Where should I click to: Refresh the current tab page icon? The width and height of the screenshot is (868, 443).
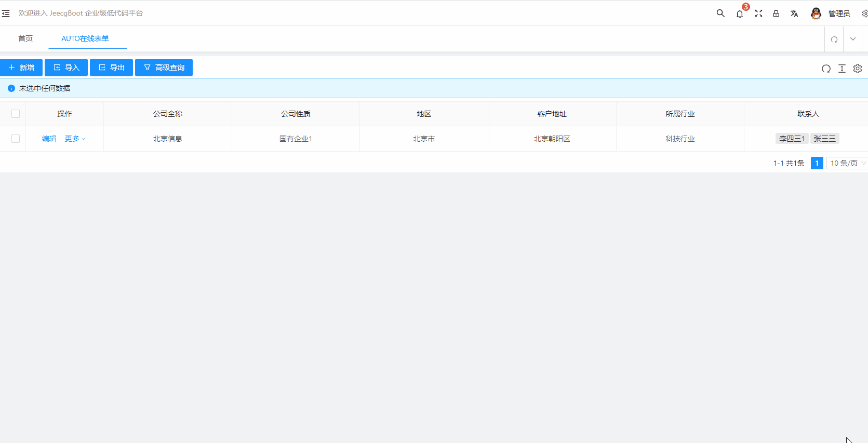[834, 39]
